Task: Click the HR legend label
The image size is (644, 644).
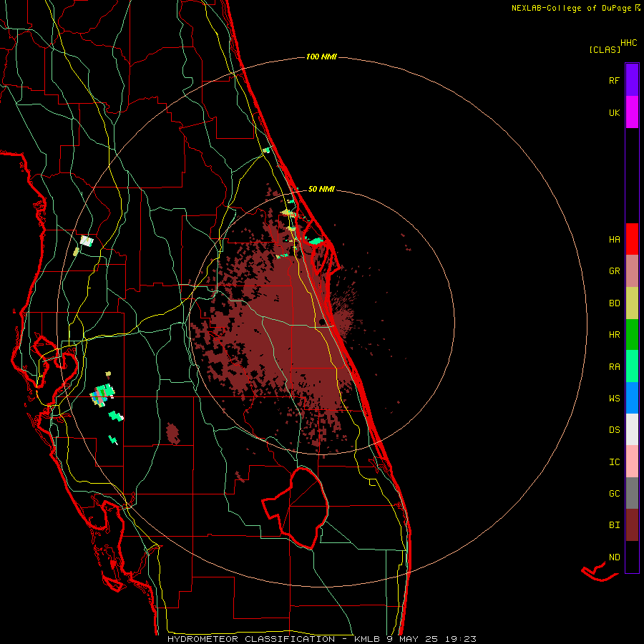Action: coord(614,335)
